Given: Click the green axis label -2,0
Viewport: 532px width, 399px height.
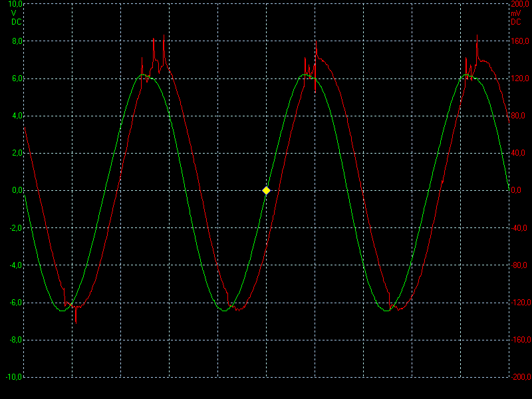Looking at the screenshot, I should pyautogui.click(x=16, y=228).
